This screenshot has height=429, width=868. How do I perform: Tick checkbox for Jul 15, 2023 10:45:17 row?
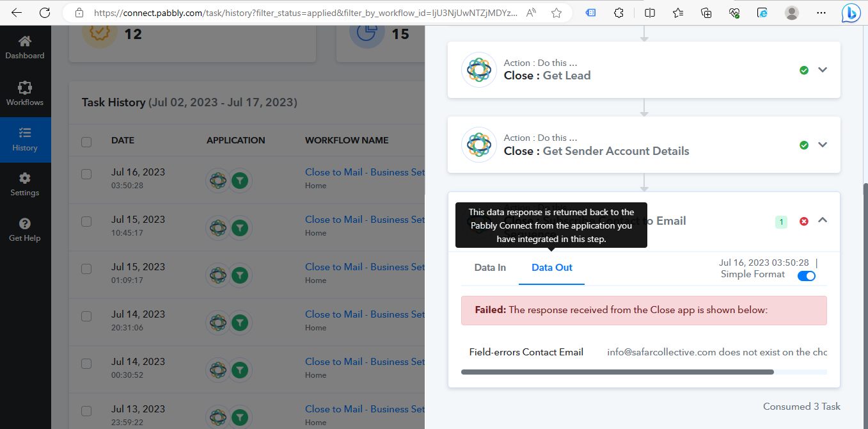tap(86, 222)
